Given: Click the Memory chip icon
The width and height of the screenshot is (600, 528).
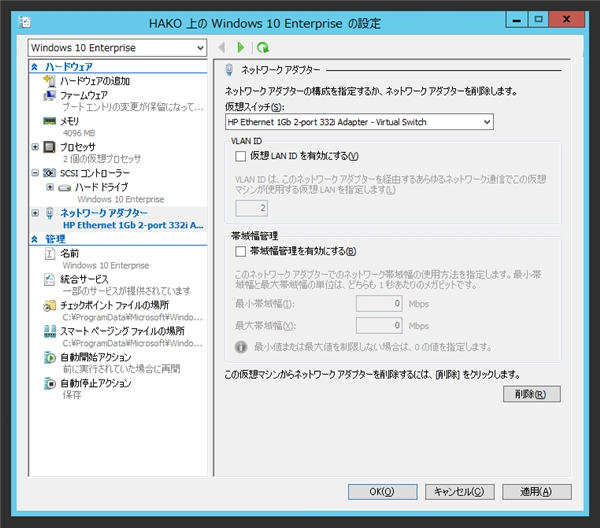Looking at the screenshot, I should tap(49, 121).
